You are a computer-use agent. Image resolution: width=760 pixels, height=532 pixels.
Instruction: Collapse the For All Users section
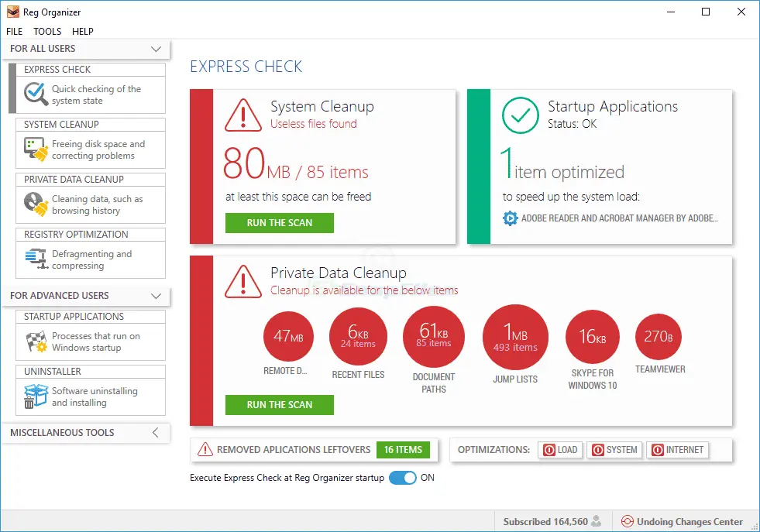pyautogui.click(x=156, y=49)
